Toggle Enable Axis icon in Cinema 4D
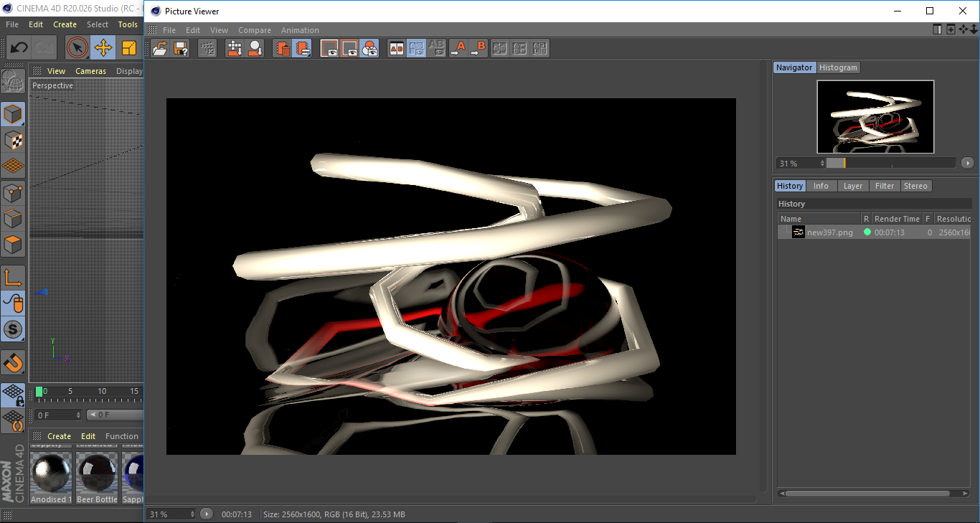Image resolution: width=980 pixels, height=523 pixels. tap(13, 278)
